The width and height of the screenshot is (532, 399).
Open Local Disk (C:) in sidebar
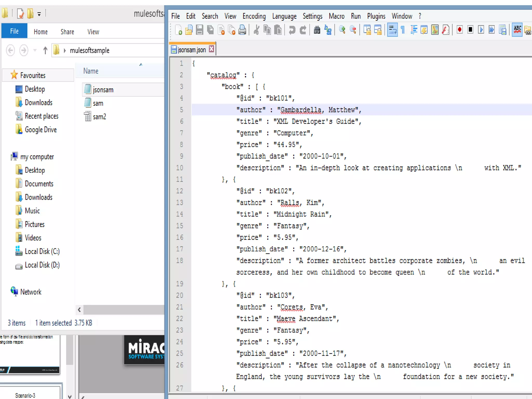[x=42, y=251]
